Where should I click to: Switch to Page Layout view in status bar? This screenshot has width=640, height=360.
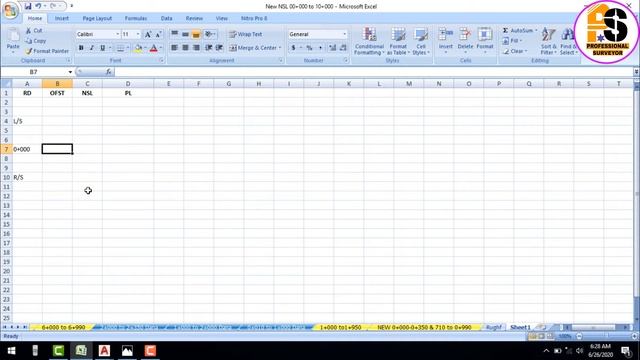tap(541, 336)
